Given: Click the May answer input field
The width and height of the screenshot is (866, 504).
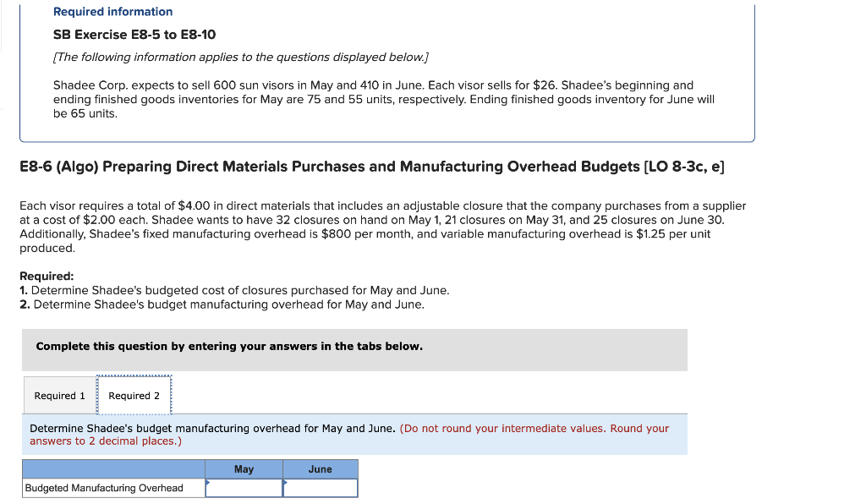Looking at the screenshot, I should [244, 488].
